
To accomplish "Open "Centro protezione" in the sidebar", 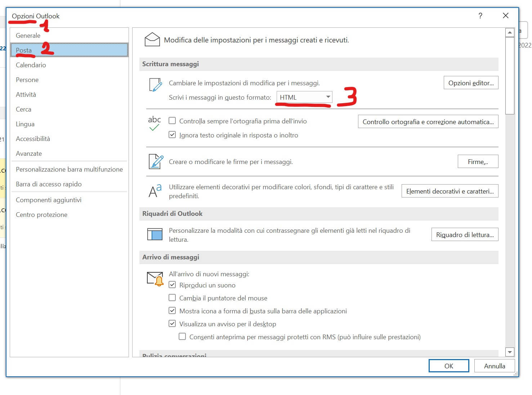I will coord(41,215).
